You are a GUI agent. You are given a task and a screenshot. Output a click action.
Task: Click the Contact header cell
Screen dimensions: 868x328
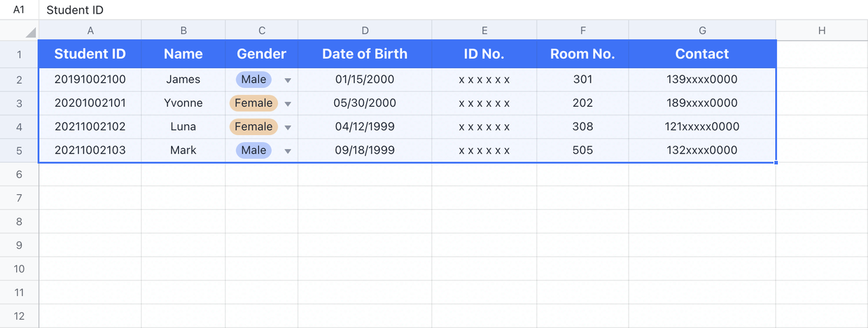[x=702, y=54]
